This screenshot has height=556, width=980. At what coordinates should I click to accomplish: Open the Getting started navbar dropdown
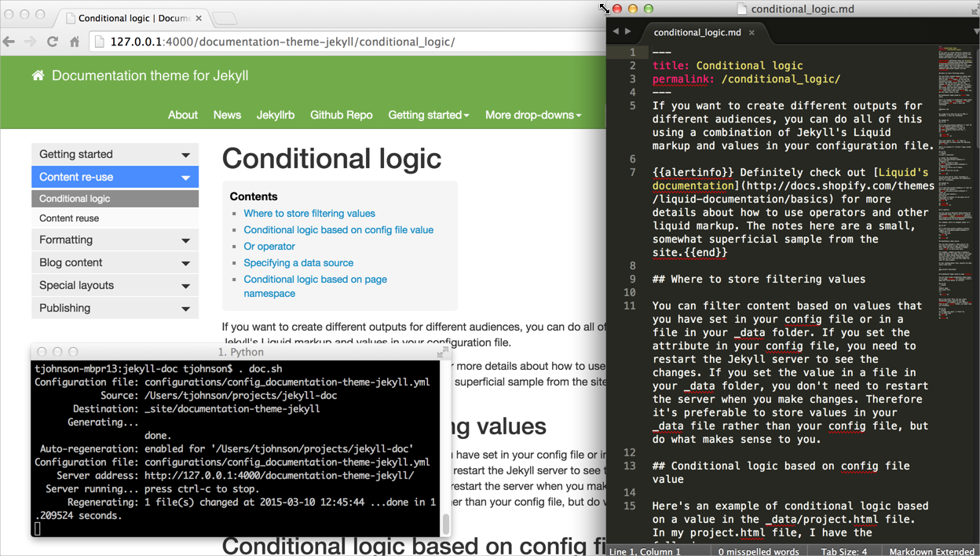428,115
